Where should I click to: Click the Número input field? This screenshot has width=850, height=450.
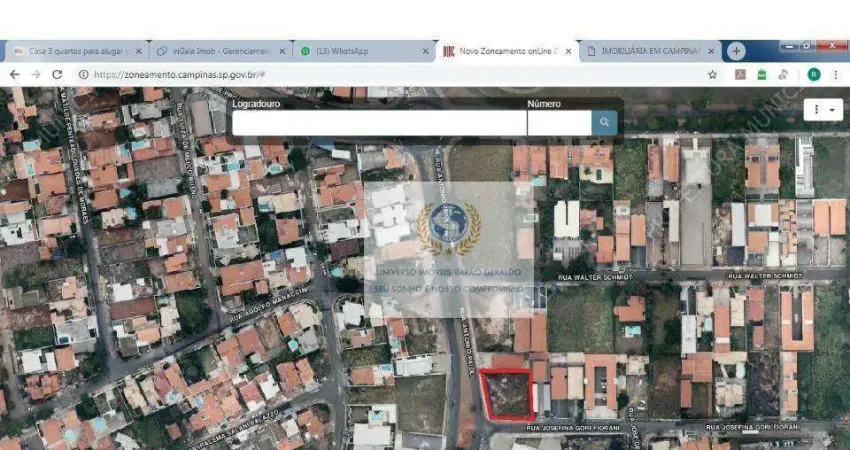point(559,123)
